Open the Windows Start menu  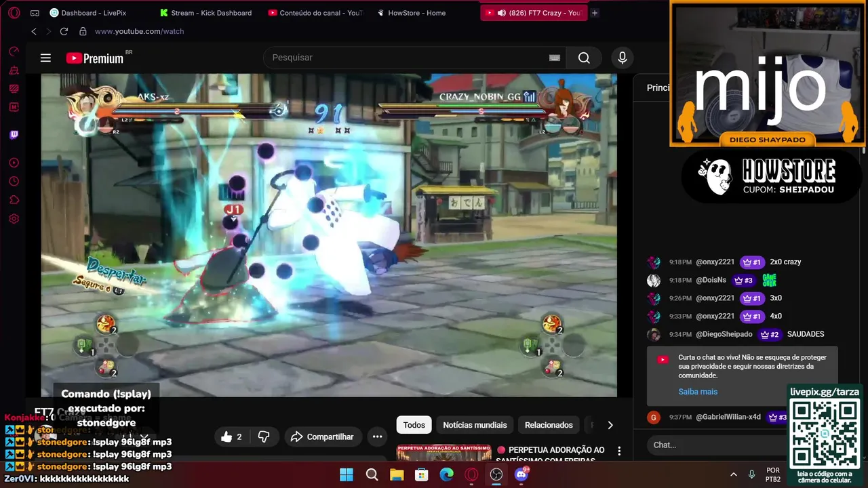347,474
